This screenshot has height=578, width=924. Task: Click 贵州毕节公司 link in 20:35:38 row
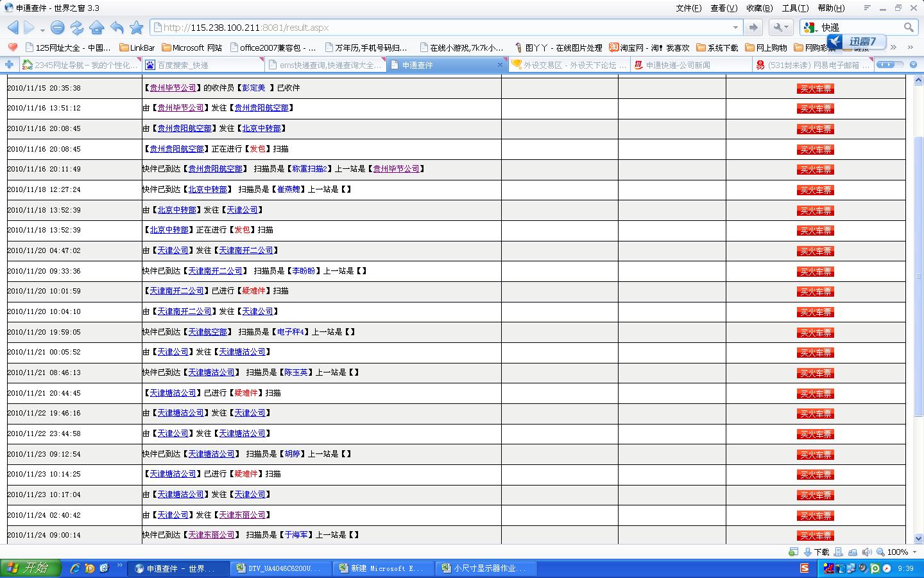[173, 88]
